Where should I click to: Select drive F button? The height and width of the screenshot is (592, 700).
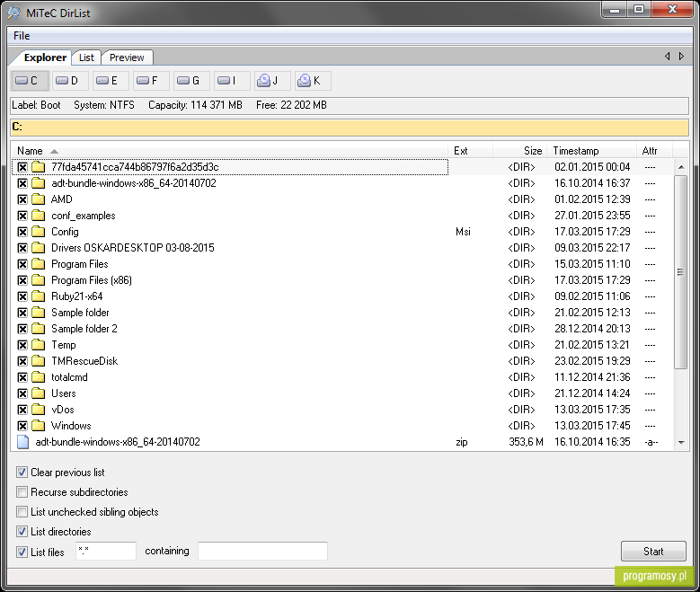coord(151,81)
